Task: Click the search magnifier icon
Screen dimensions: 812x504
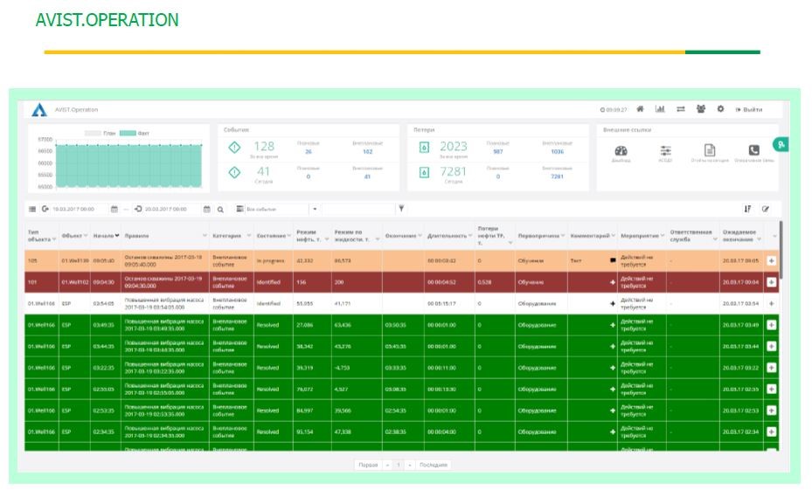Action: [220, 210]
